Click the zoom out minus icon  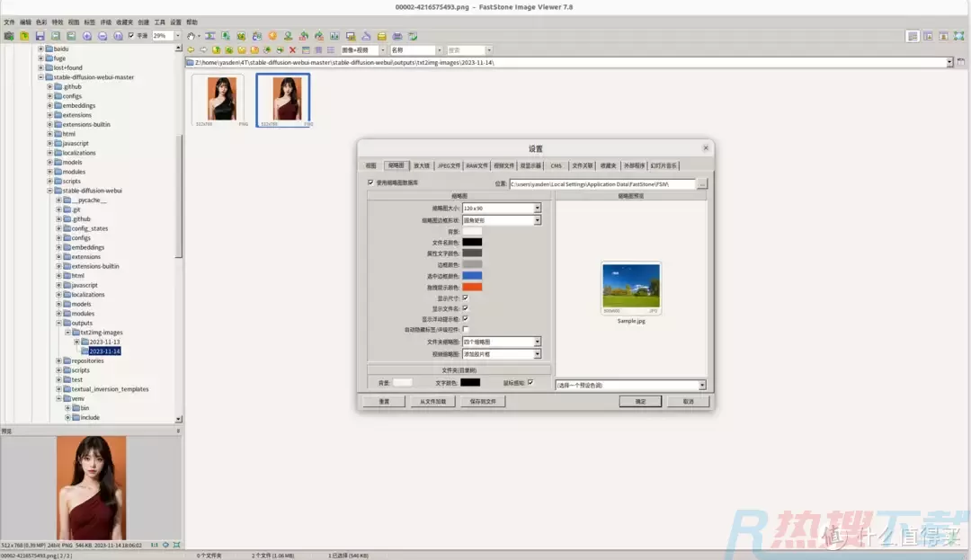click(x=102, y=36)
